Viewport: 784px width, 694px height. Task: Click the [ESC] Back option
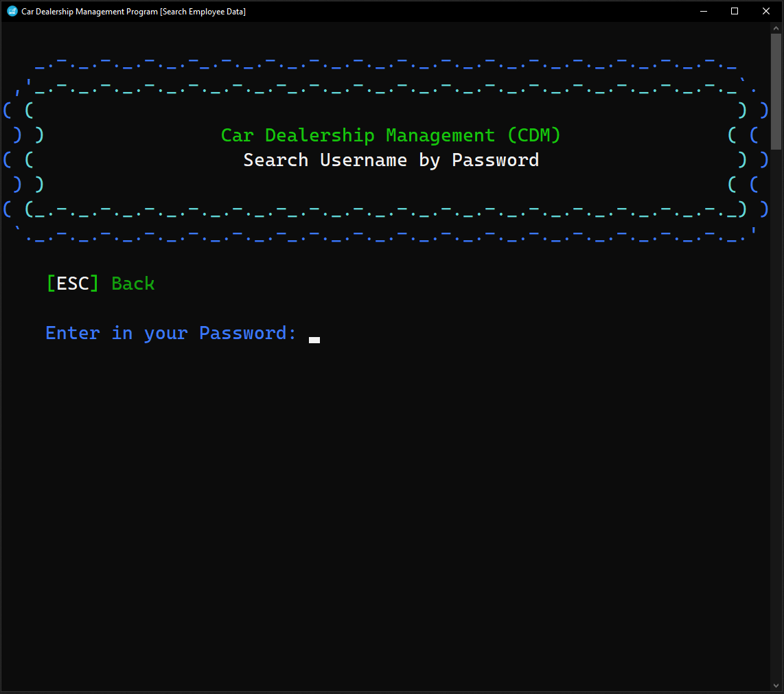pyautogui.click(x=100, y=284)
